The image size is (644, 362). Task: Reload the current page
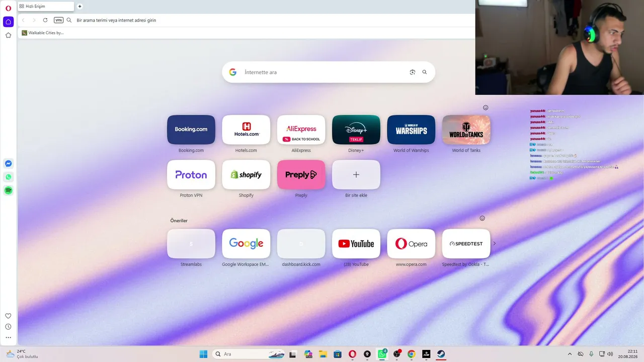point(45,20)
